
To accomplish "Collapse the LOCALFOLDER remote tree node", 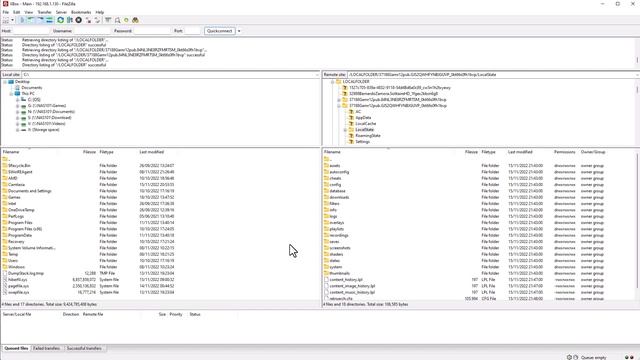I will [332, 82].
